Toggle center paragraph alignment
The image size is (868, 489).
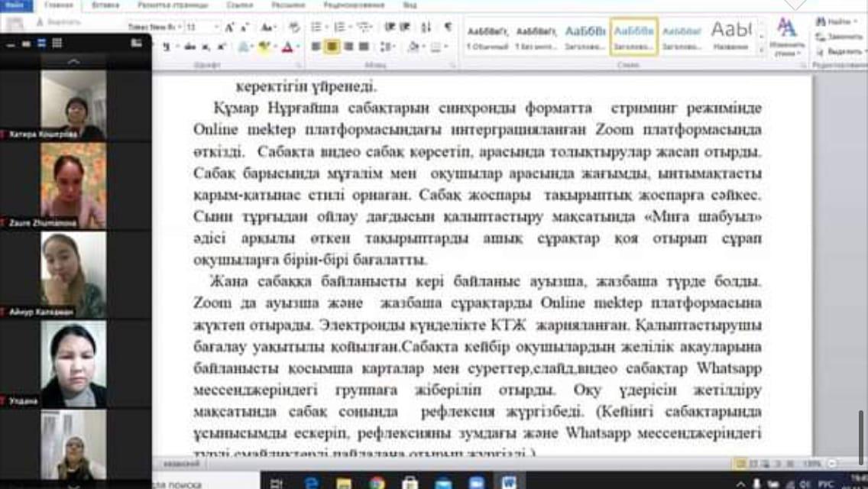(x=332, y=47)
